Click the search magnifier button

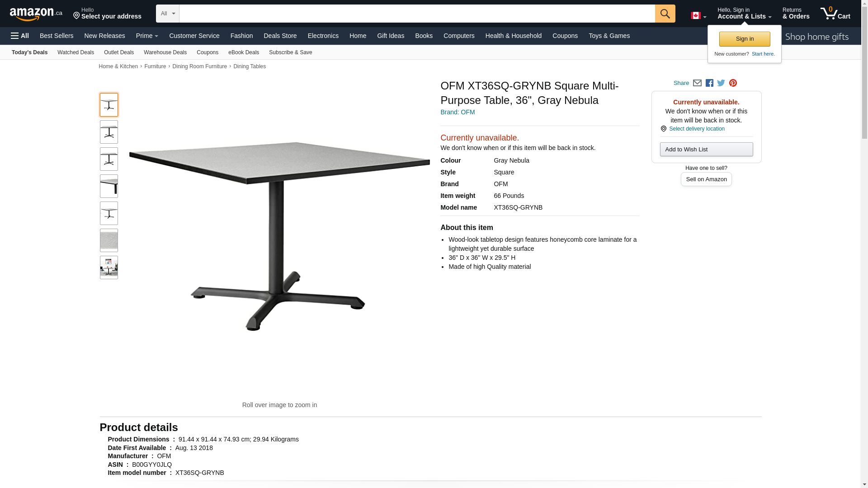click(x=665, y=14)
